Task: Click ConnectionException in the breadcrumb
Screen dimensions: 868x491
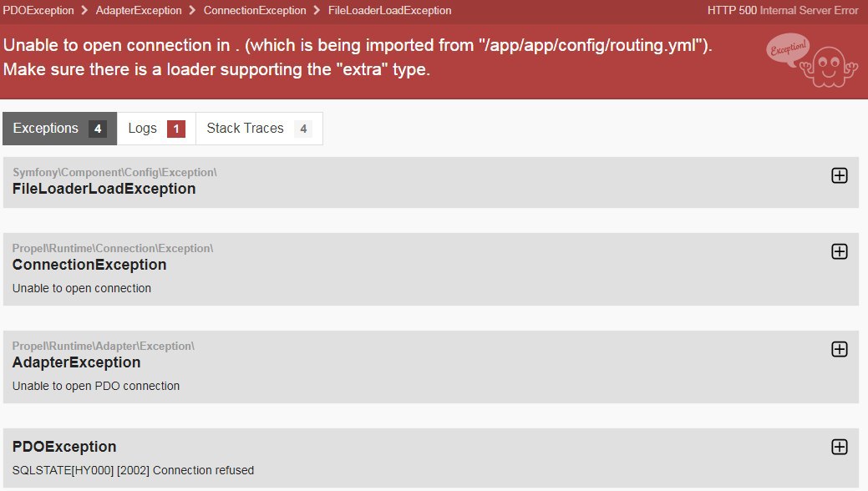Action: pos(255,11)
